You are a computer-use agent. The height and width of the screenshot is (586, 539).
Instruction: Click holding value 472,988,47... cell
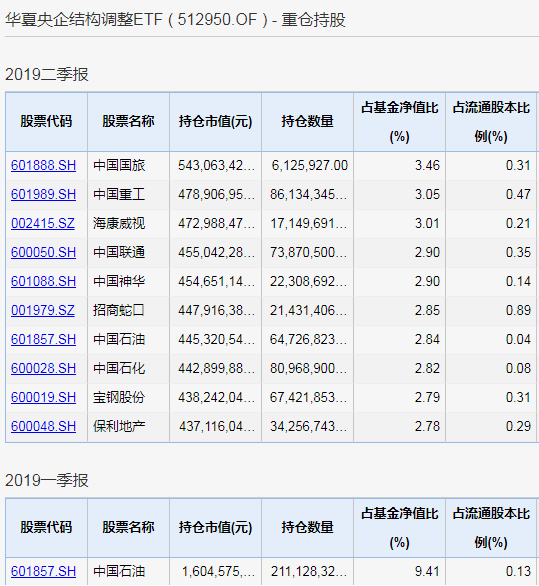tap(216, 223)
